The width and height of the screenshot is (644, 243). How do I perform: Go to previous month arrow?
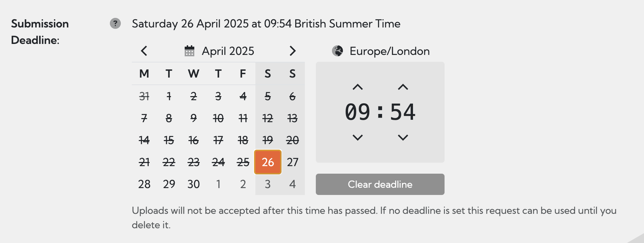click(144, 51)
